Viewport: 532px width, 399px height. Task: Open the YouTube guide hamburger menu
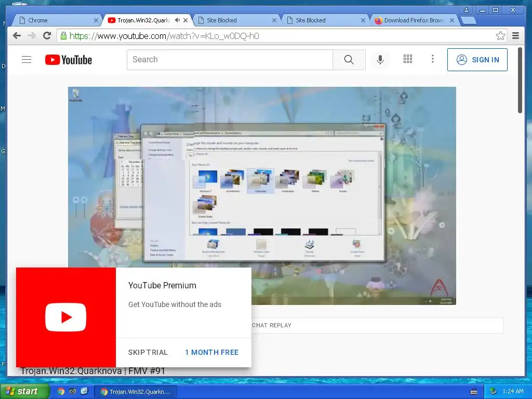(26, 60)
